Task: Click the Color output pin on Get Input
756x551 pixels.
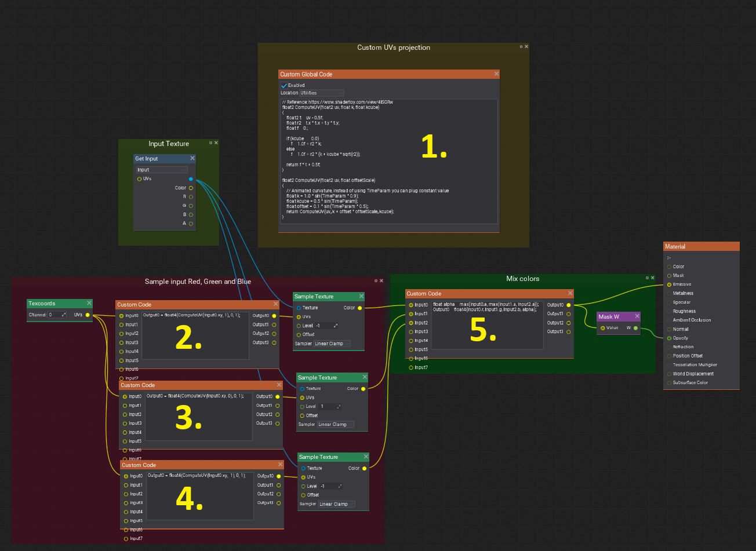Action: (x=191, y=188)
